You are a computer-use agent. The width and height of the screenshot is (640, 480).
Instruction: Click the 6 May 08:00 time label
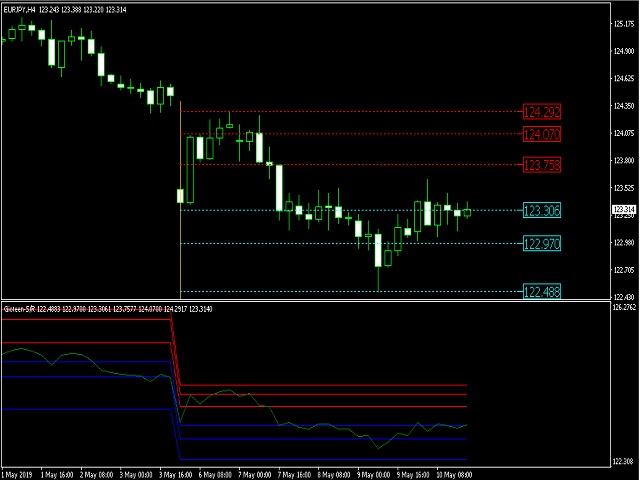(215, 475)
